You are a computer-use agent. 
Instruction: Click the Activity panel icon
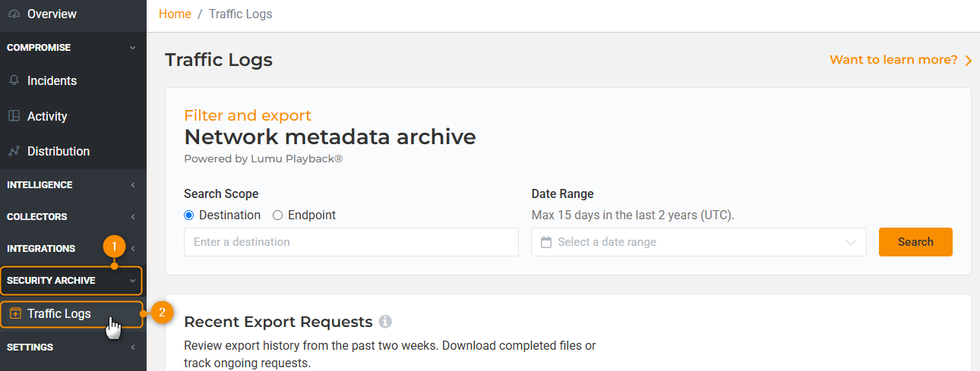pyautogui.click(x=14, y=116)
